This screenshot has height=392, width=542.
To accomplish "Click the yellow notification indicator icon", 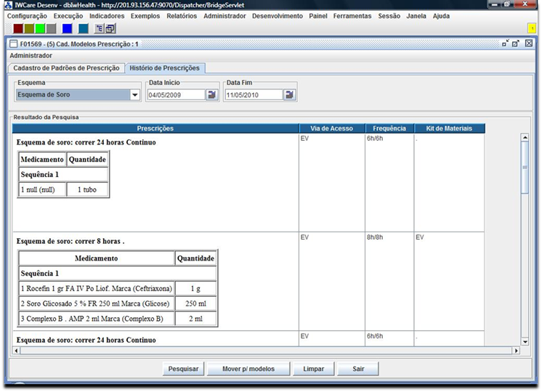I will 532,28.
